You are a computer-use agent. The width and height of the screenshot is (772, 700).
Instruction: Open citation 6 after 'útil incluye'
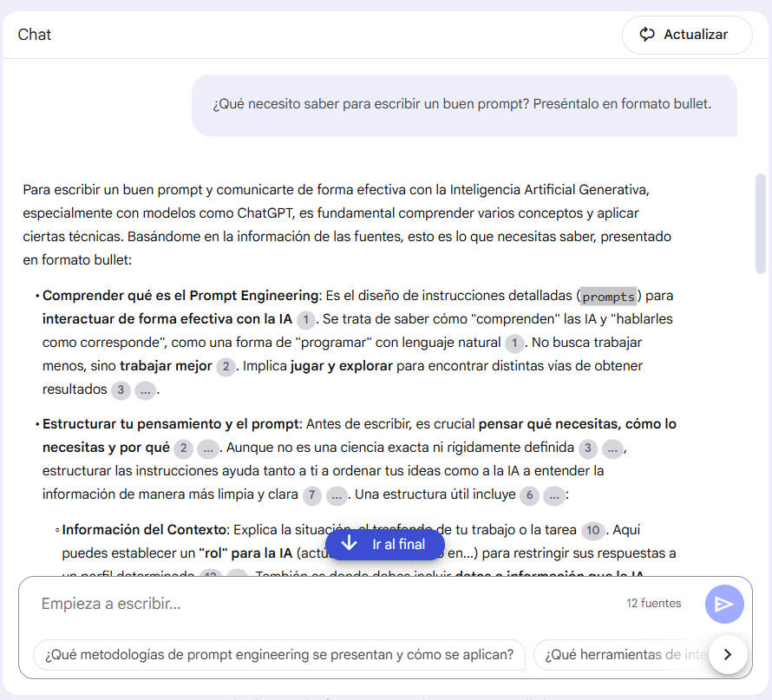pyautogui.click(x=530, y=495)
